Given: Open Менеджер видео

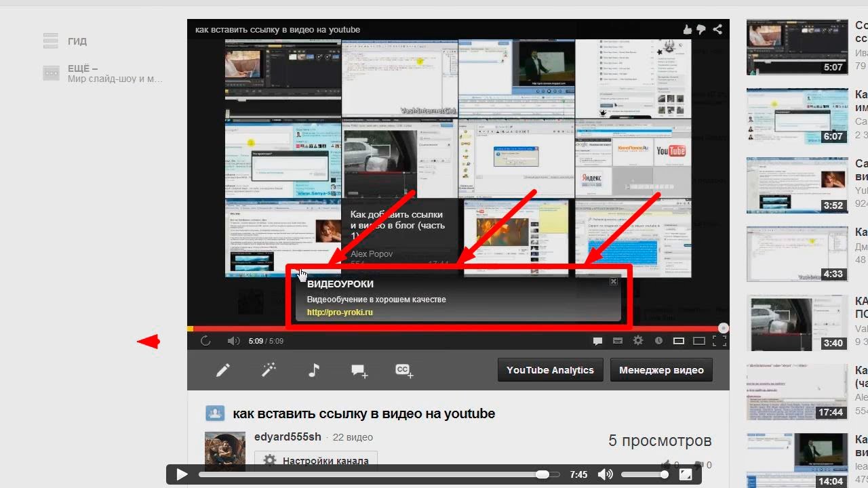Looking at the screenshot, I should click(x=661, y=370).
